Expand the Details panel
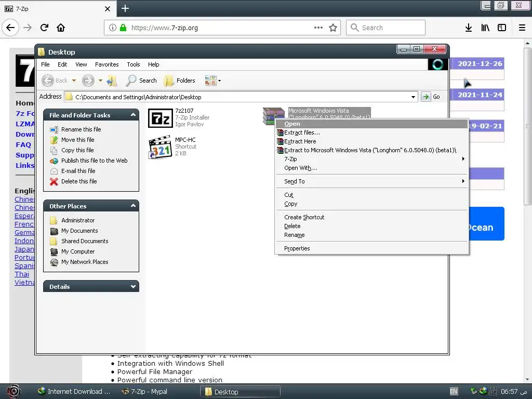This screenshot has width=532, height=399. pyautogui.click(x=133, y=287)
